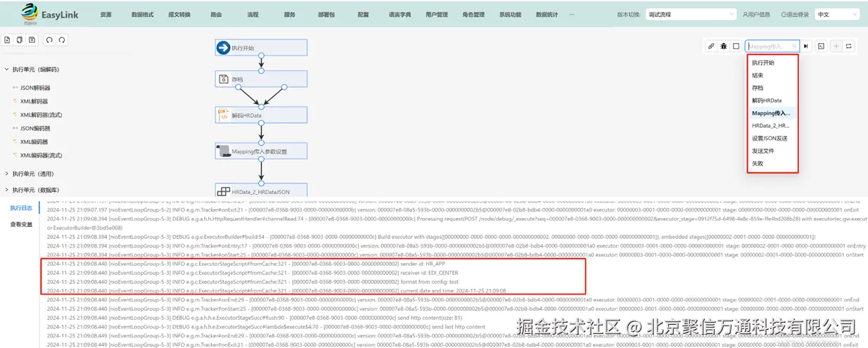Expand the 执行单元(数据库) group

coord(32,190)
